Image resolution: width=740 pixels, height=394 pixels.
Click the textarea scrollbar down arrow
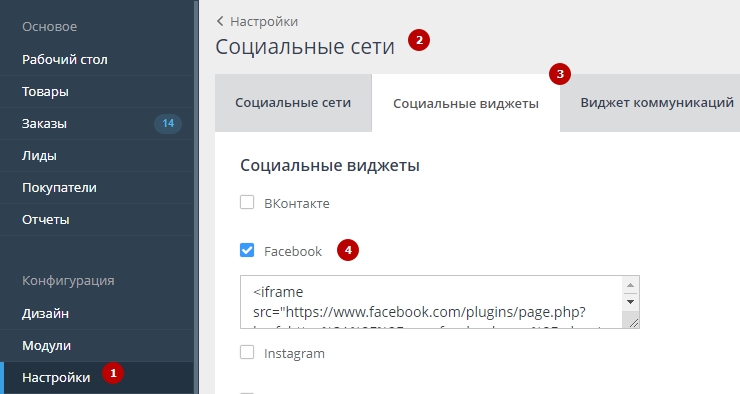[x=631, y=302]
